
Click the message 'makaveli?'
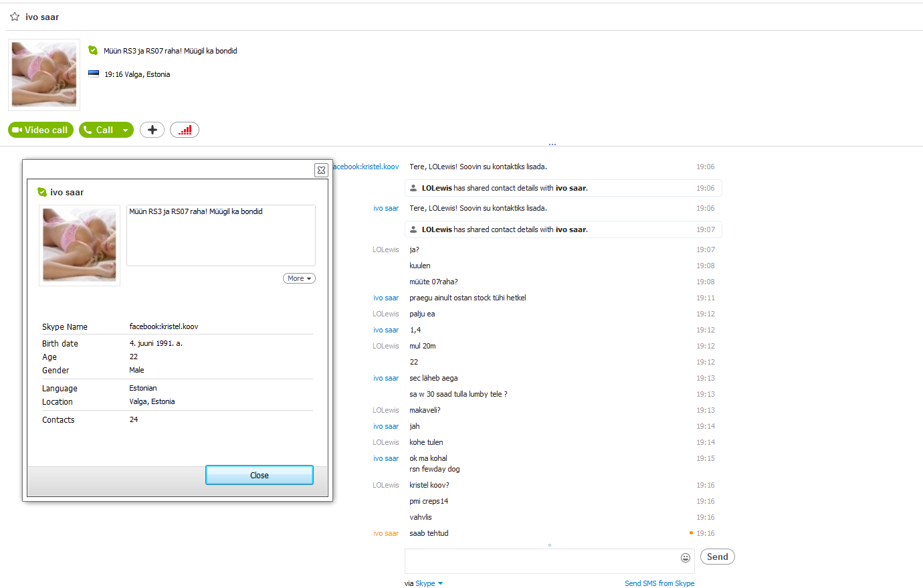click(425, 410)
